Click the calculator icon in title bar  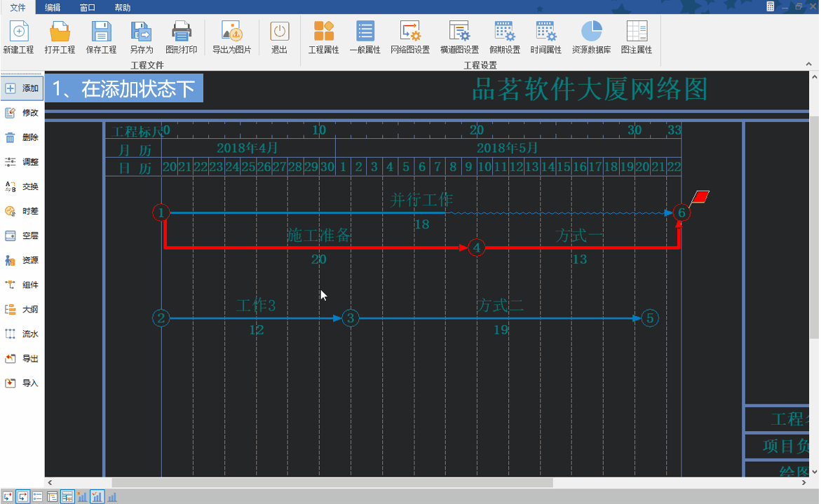pyautogui.click(x=771, y=6)
